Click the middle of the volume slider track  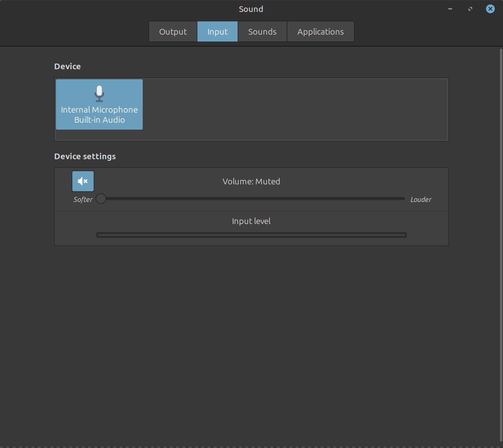[253, 199]
